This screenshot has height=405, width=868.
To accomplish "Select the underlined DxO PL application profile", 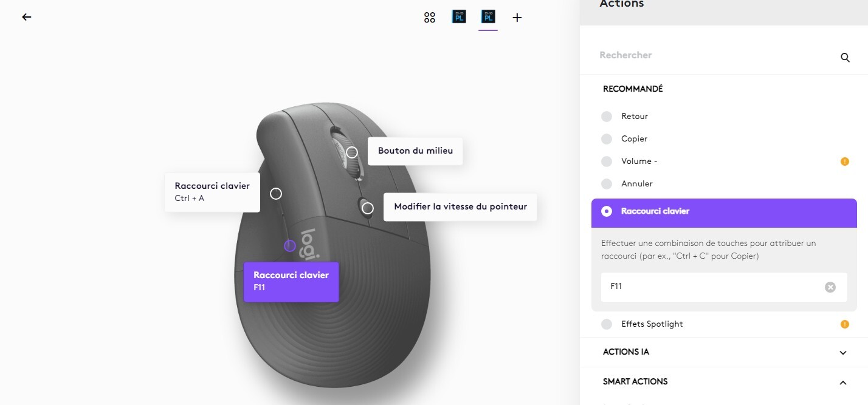I will point(488,17).
